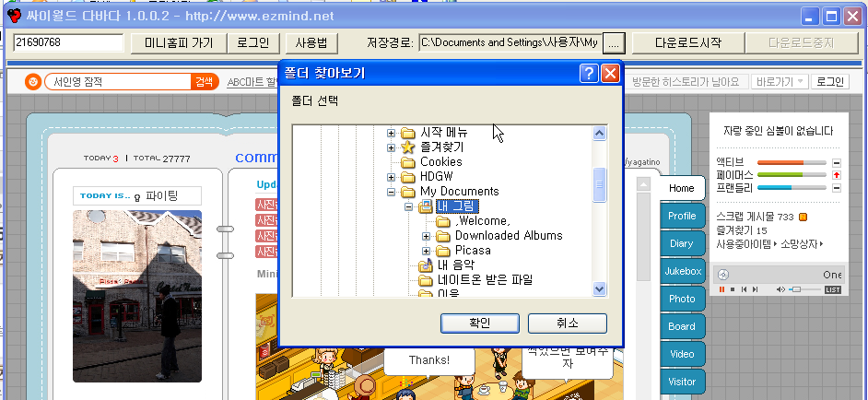
Task: Collapse the My Documents tree node
Action: pyautogui.click(x=391, y=192)
